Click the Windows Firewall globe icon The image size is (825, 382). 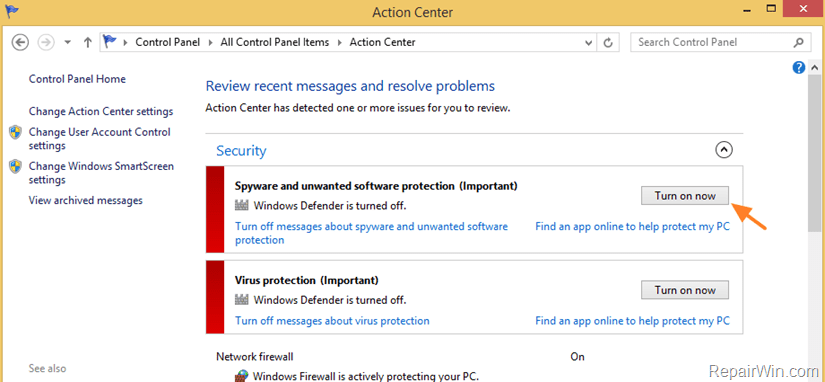click(242, 376)
